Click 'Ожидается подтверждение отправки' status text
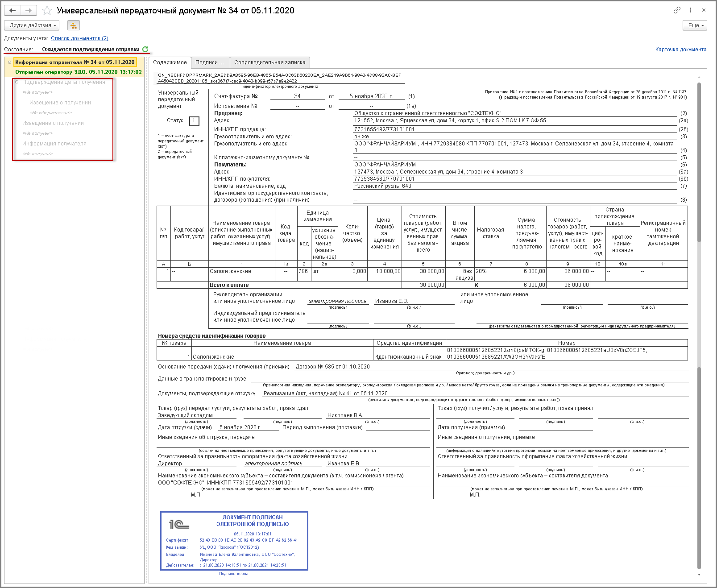Screen dimensions: 717x588 [91, 50]
